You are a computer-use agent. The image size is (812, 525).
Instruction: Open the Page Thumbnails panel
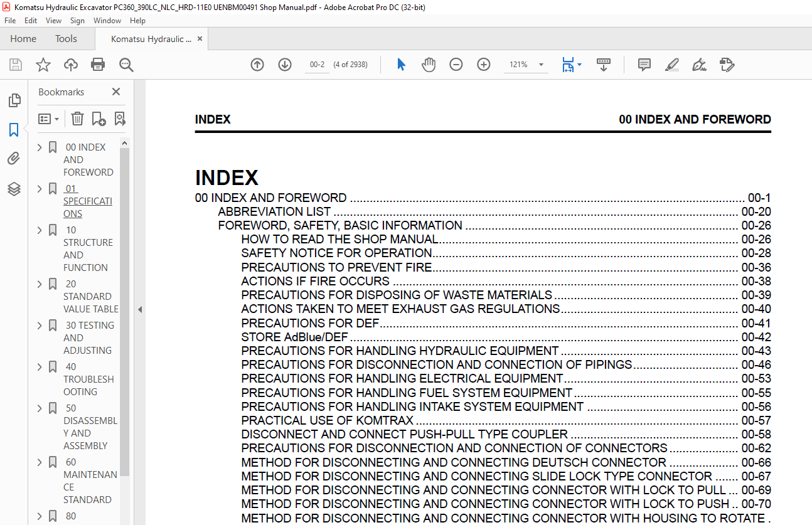click(14, 100)
